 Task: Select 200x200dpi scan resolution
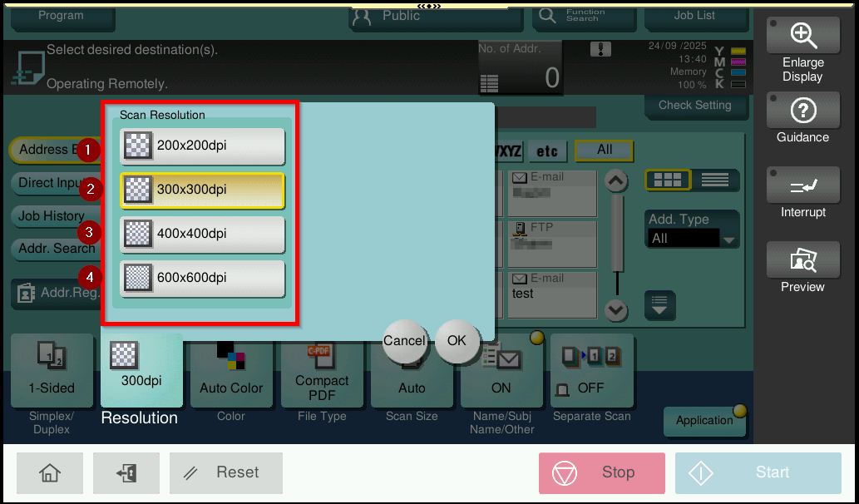tap(202, 146)
